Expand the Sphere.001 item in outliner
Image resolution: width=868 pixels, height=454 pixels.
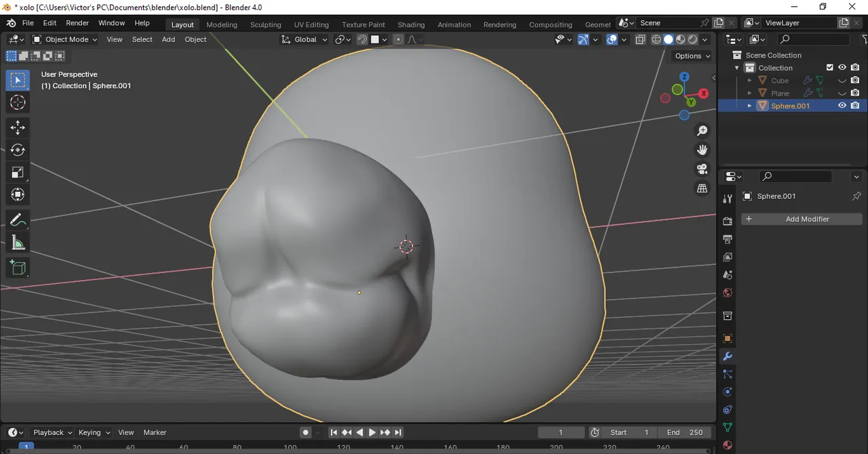[x=749, y=106]
